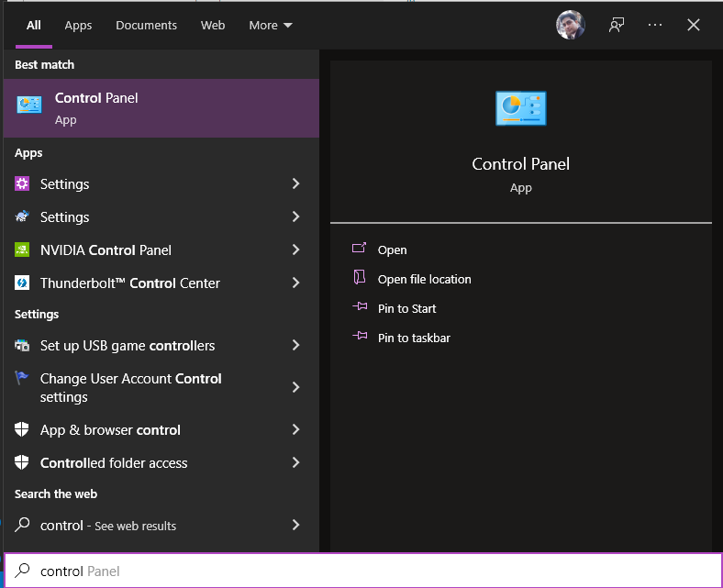Viewport: 723px width, 588px height.
Task: Switch to the Documents tab
Action: [x=146, y=26]
